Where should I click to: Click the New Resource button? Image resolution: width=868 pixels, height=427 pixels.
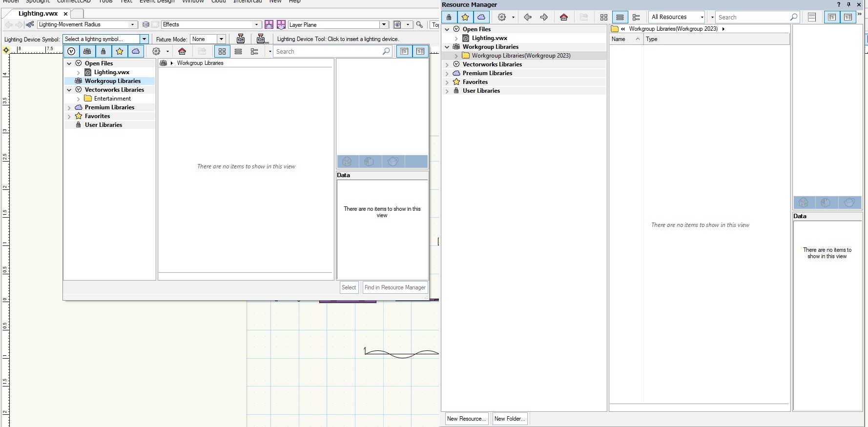click(x=466, y=419)
